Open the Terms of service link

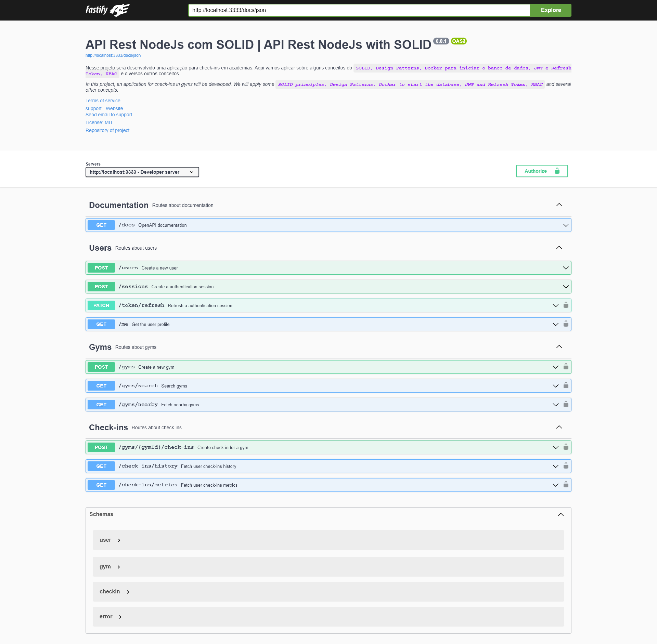click(103, 101)
